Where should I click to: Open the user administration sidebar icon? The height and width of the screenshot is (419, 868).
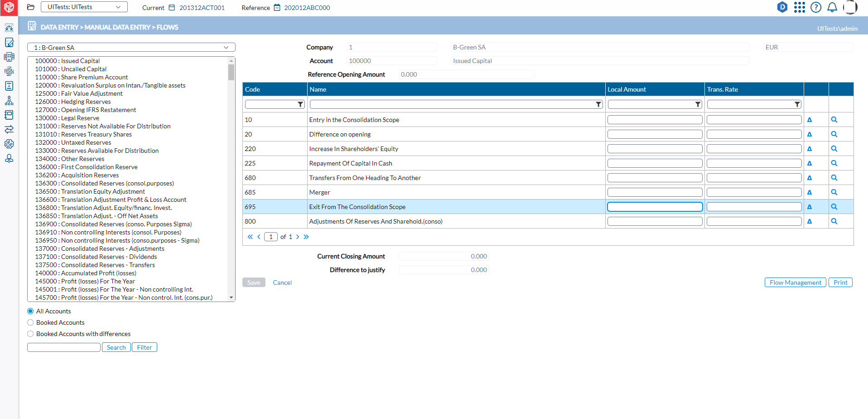point(9,159)
